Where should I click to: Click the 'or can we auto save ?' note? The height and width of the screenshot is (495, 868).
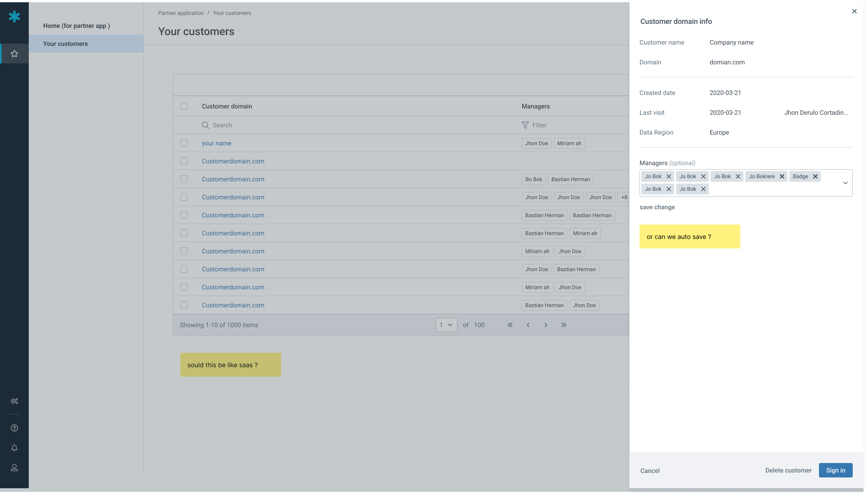[x=689, y=236]
